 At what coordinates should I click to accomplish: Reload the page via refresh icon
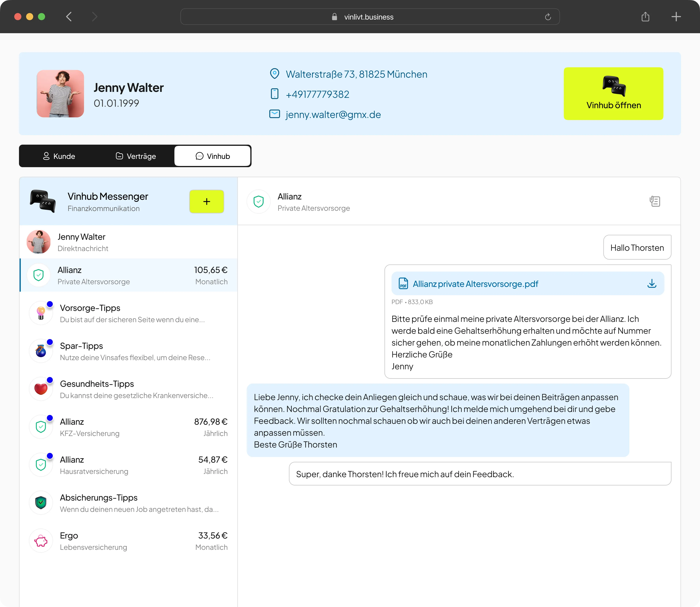pyautogui.click(x=548, y=17)
